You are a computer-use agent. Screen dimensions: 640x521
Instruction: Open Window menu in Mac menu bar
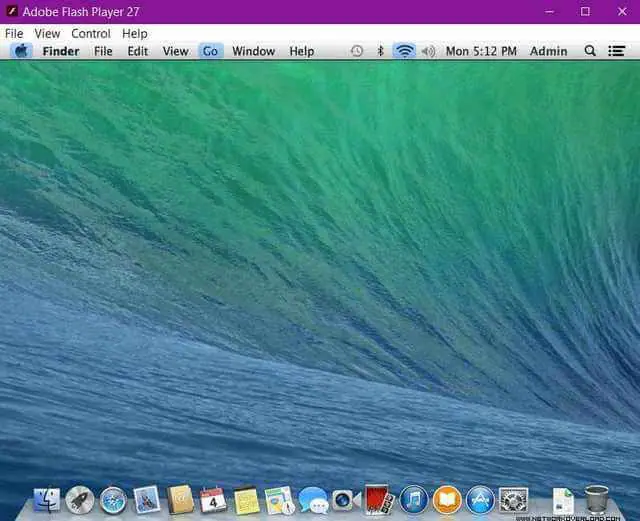point(253,51)
